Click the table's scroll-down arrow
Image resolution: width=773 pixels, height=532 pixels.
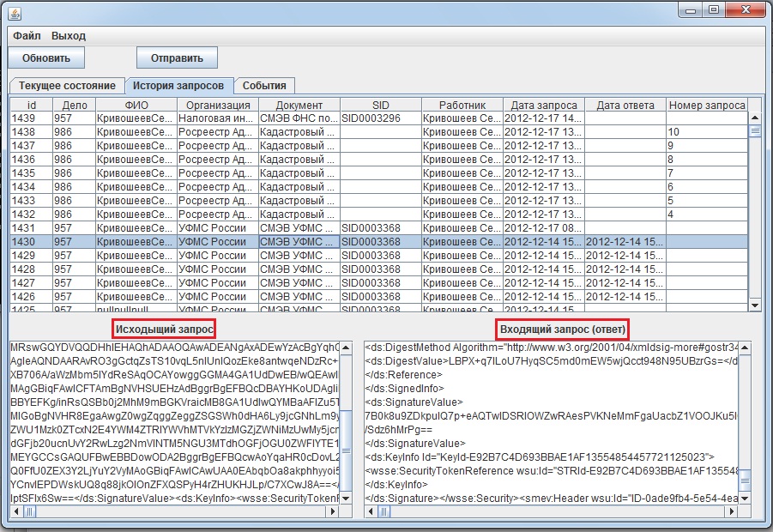pyautogui.click(x=755, y=305)
